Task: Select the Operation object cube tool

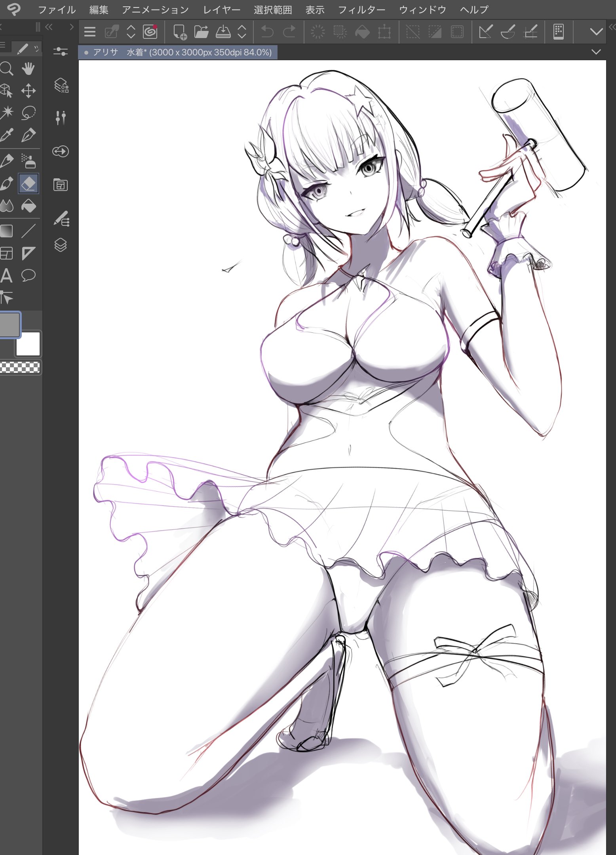Action: tap(6, 91)
